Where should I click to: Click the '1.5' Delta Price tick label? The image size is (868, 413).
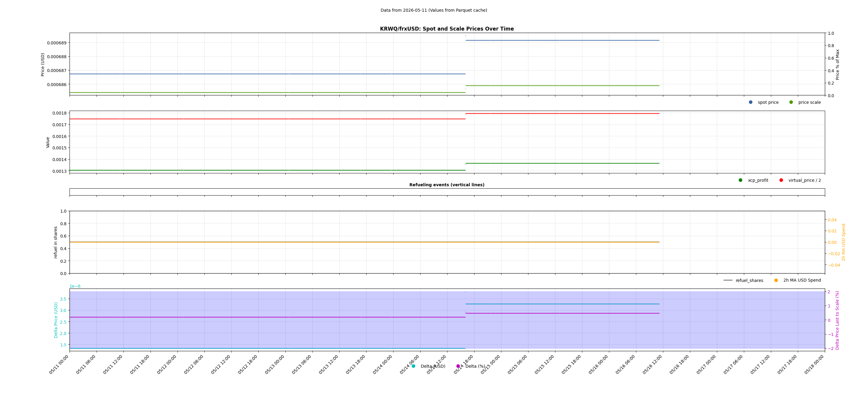(x=63, y=345)
